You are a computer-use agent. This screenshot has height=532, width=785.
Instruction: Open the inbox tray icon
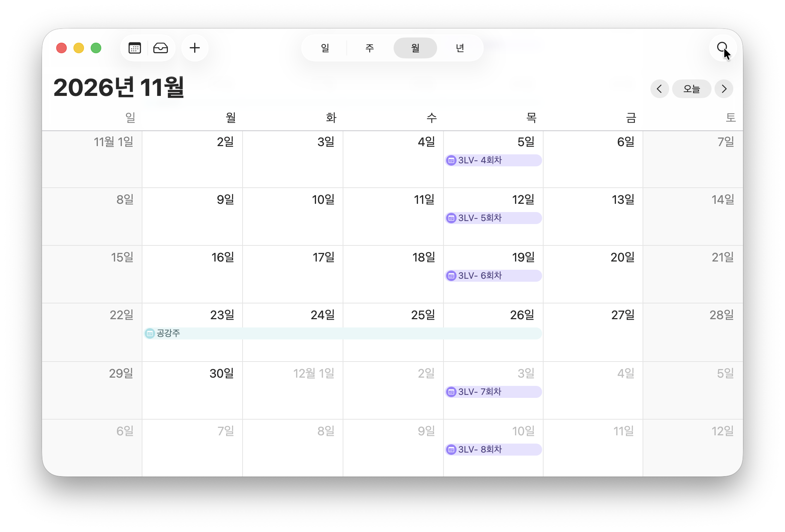[160, 48]
